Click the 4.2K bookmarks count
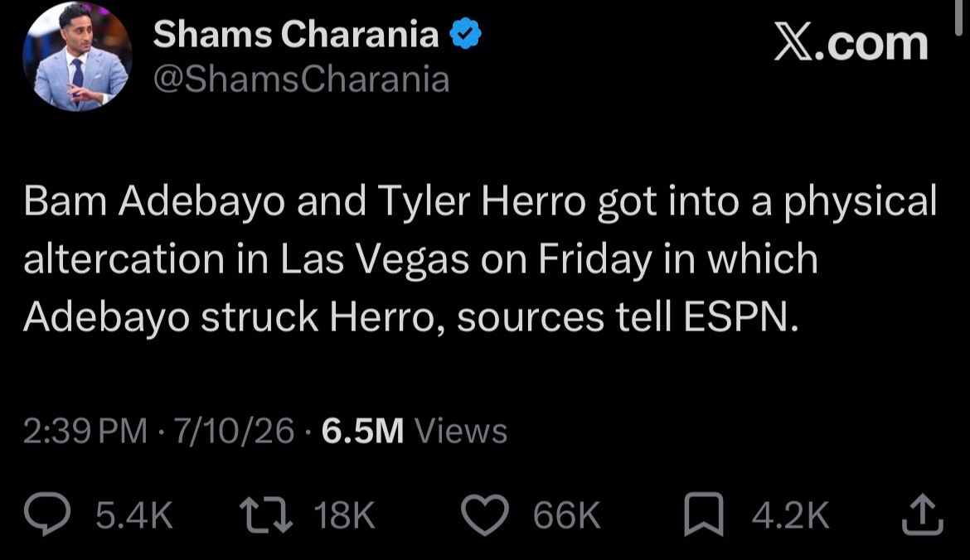970x560 pixels. [x=791, y=515]
